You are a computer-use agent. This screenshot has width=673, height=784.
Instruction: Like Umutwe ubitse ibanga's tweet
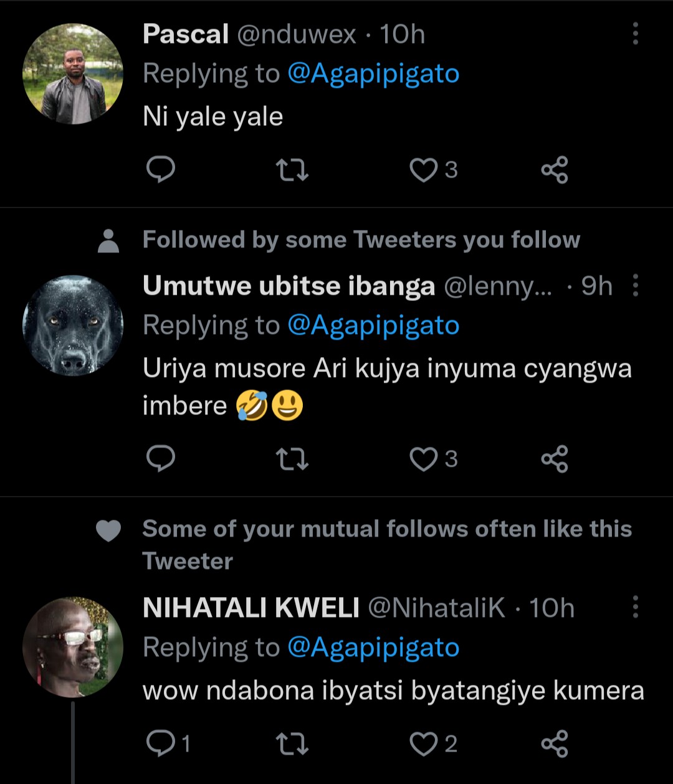(424, 459)
